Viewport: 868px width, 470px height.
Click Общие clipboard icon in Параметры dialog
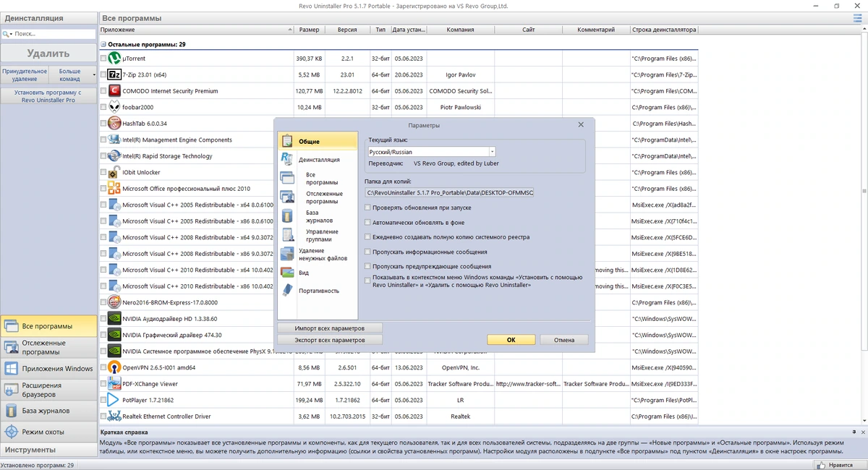point(287,141)
